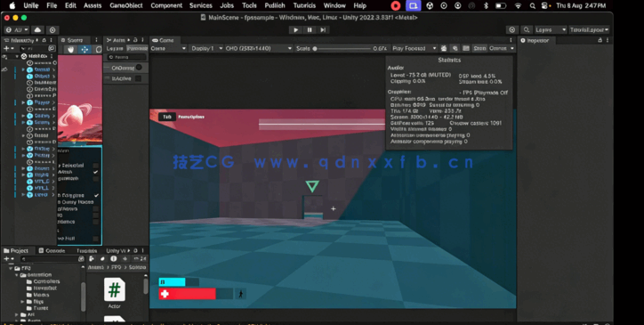Click the Project favorites star icon
Screen dimensions: 644x325
[125, 259]
